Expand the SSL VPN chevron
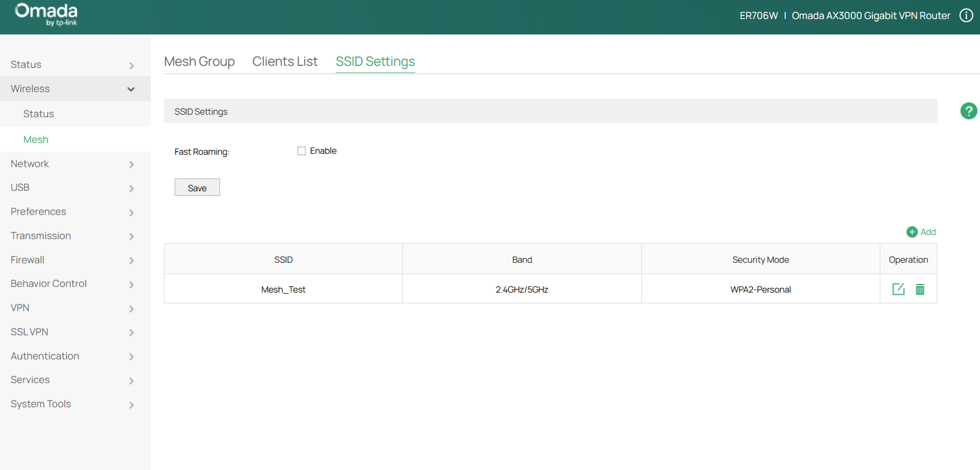980x470 pixels. [x=131, y=332]
